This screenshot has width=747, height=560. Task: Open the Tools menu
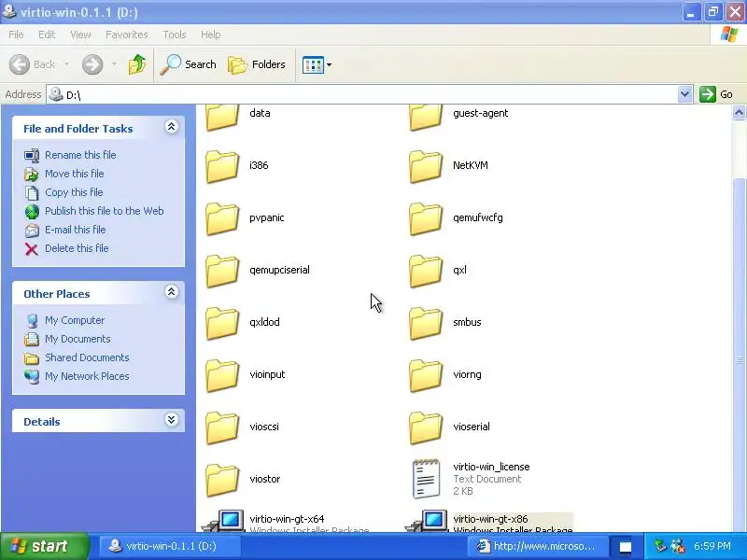click(x=175, y=35)
